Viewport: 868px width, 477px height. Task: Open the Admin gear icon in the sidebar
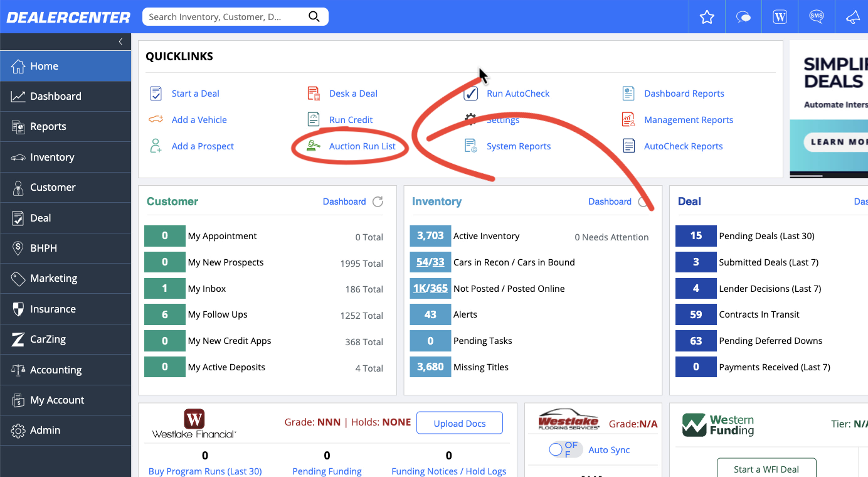click(x=17, y=430)
